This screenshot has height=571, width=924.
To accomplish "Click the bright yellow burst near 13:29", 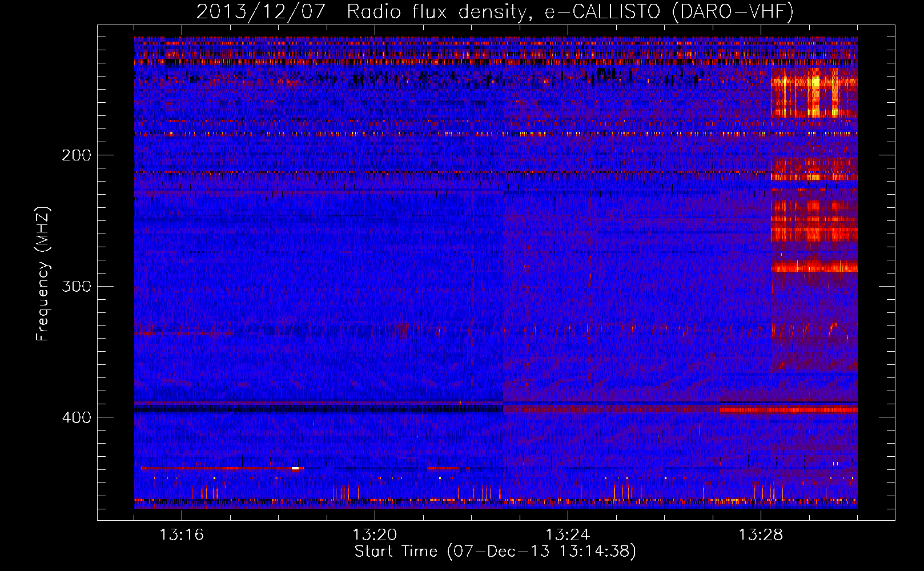I will coord(815,83).
